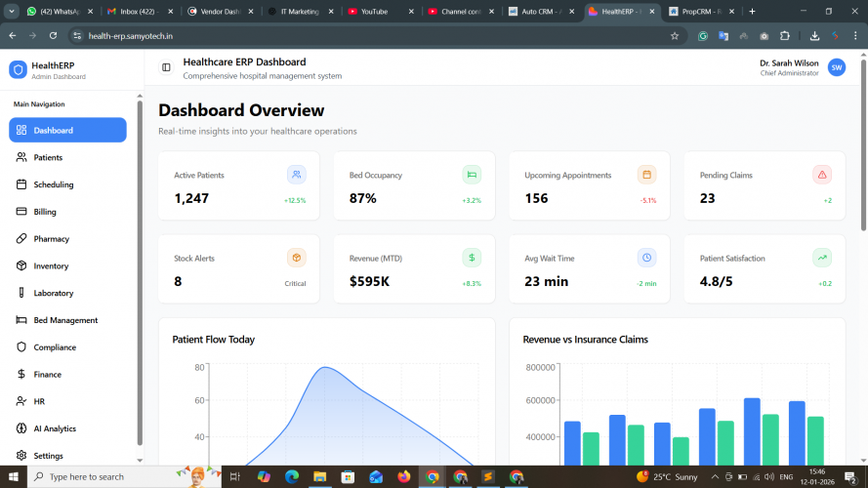This screenshot has width=868, height=488.
Task: Open the taskbar clock and date
Action: tap(817, 476)
